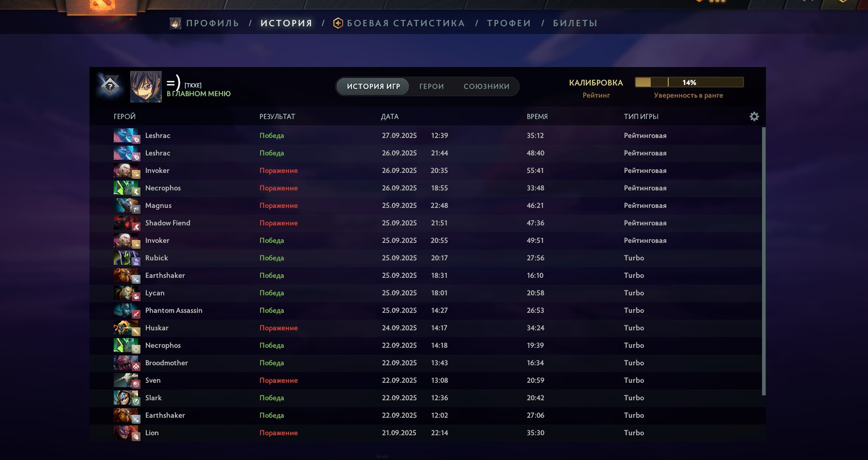This screenshot has width=868, height=460.
Task: Go to the Трофеи section
Action: point(509,23)
